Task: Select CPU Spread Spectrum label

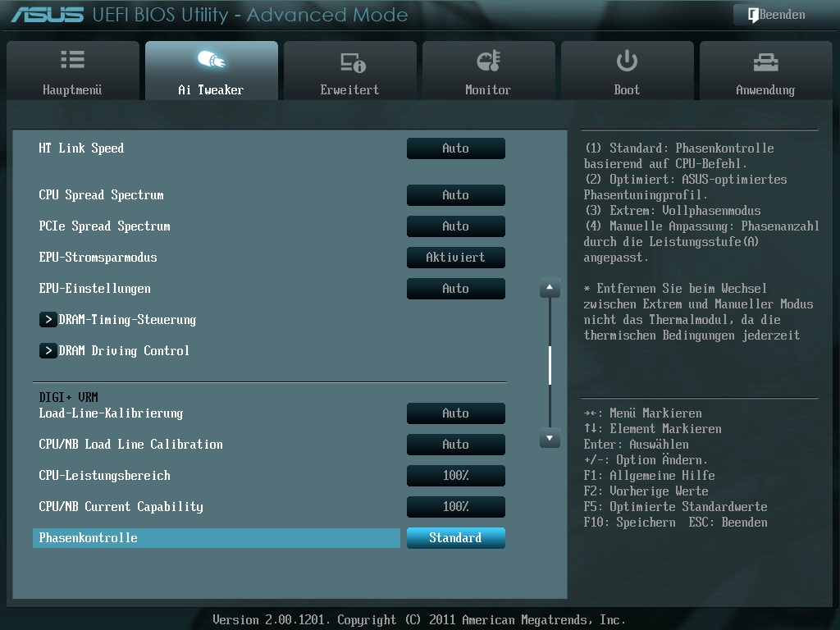Action: pyautogui.click(x=101, y=195)
